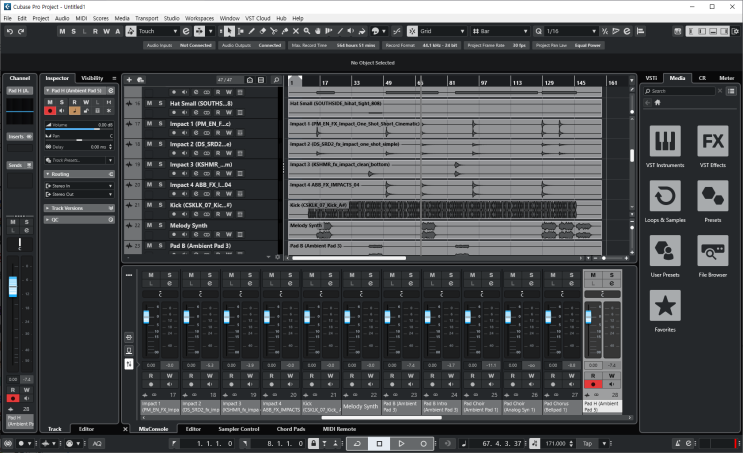743x453 pixels.
Task: Click the Tap tempo button
Action: (x=588, y=444)
